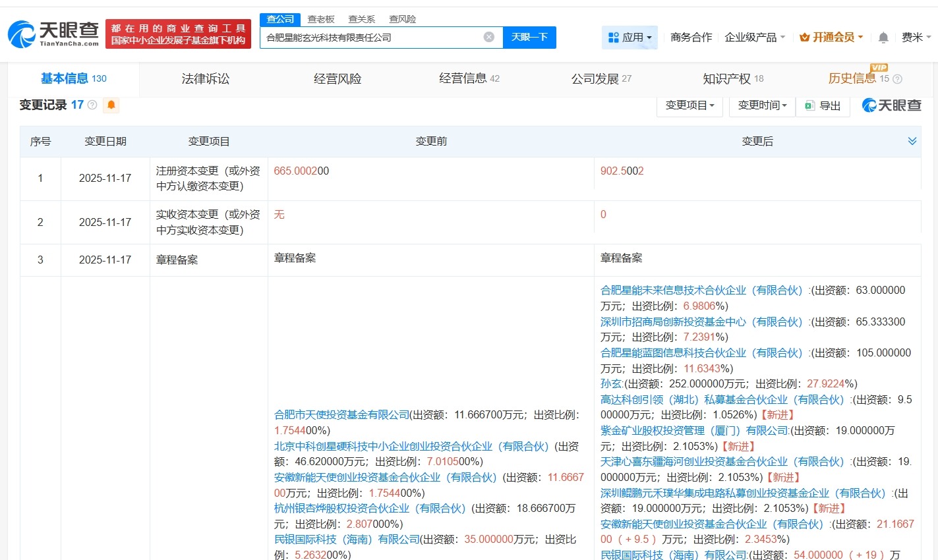Click the orange alert bell beside 变更记录
This screenshot has height=560, width=938.
click(x=110, y=105)
